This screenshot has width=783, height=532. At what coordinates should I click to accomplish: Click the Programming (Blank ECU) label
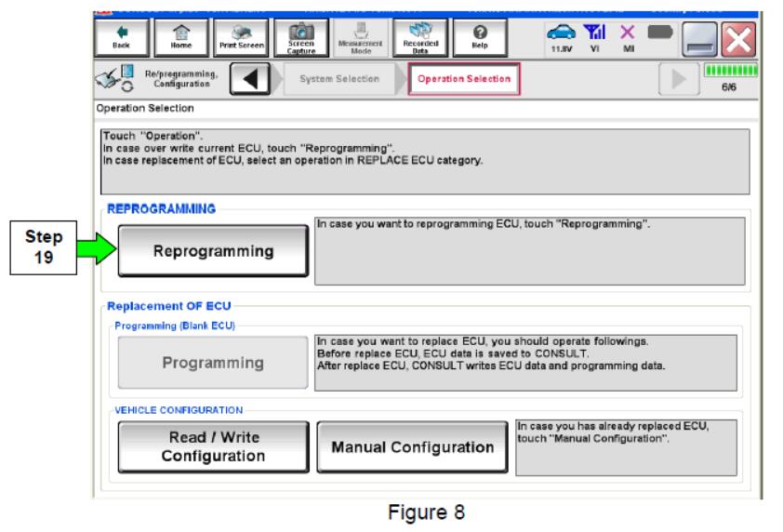175,326
